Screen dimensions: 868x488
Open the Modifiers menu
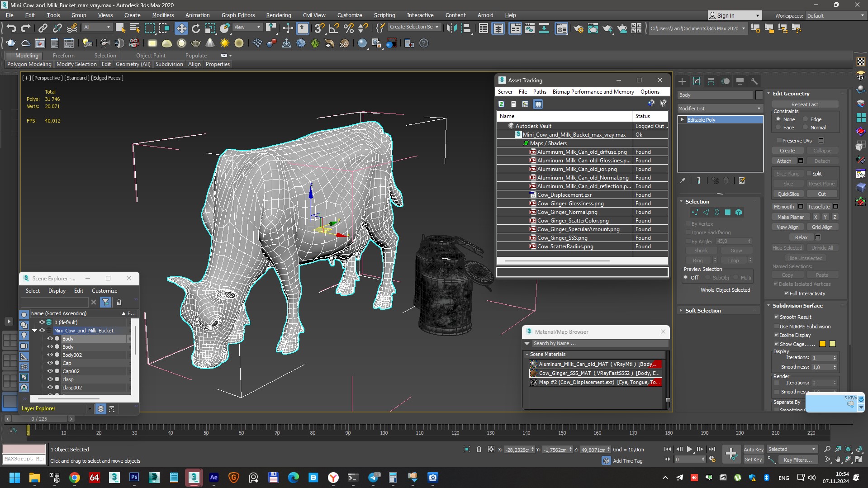[163, 15]
